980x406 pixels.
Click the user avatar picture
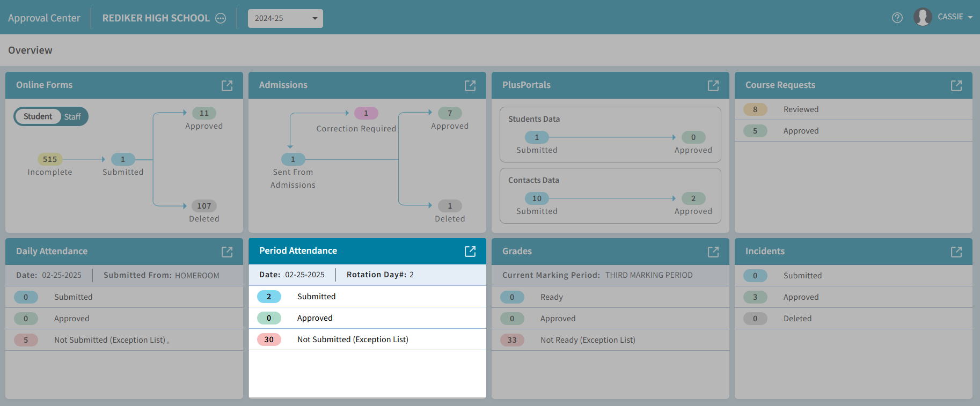pos(923,17)
